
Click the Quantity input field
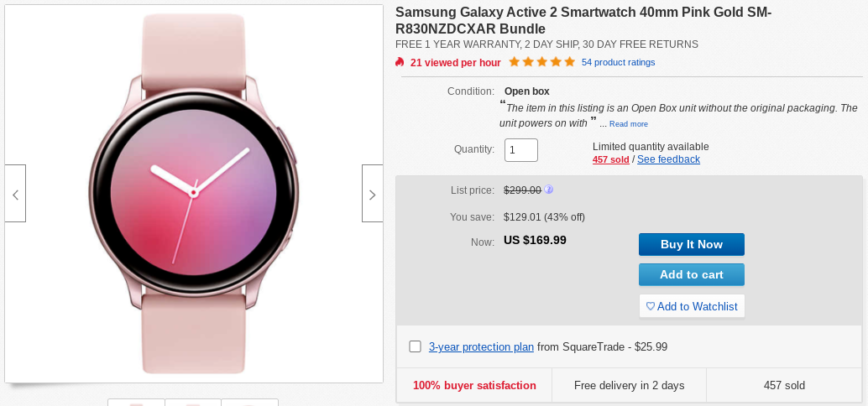520,150
